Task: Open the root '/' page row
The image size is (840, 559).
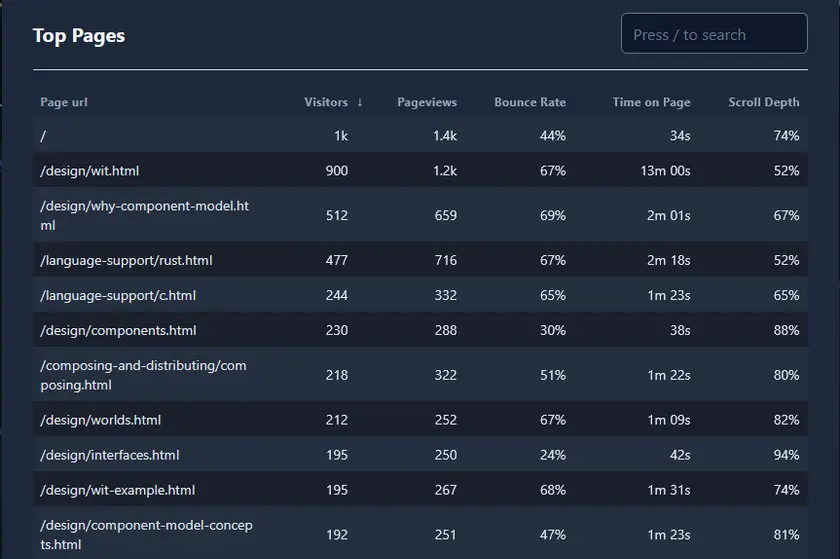Action: tap(43, 135)
